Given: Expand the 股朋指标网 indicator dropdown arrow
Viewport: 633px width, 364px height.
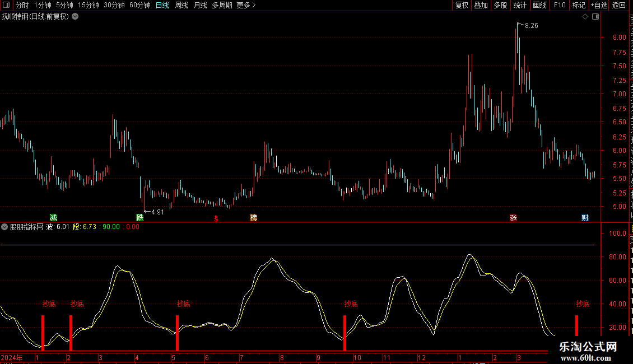Looking at the screenshot, I should tap(4, 227).
